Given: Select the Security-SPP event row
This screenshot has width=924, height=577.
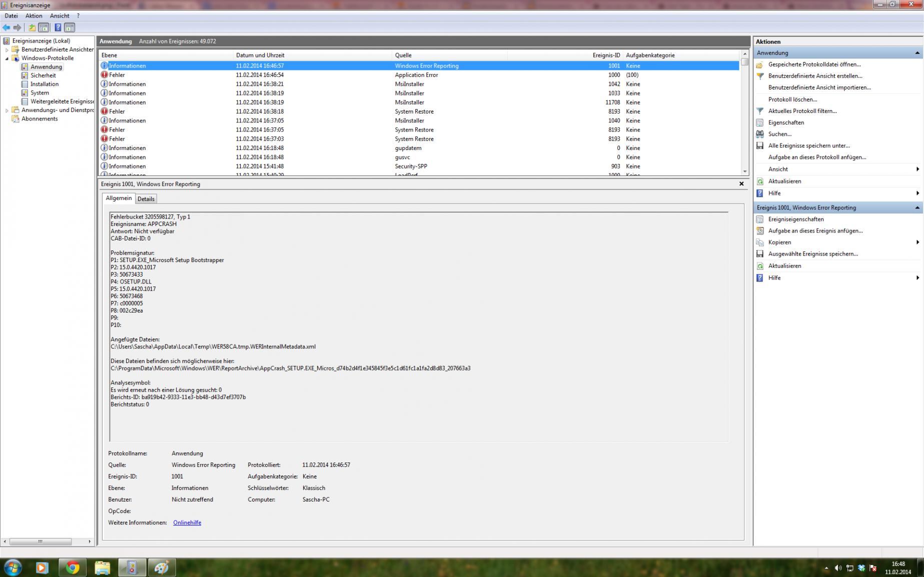Looking at the screenshot, I should tap(419, 166).
